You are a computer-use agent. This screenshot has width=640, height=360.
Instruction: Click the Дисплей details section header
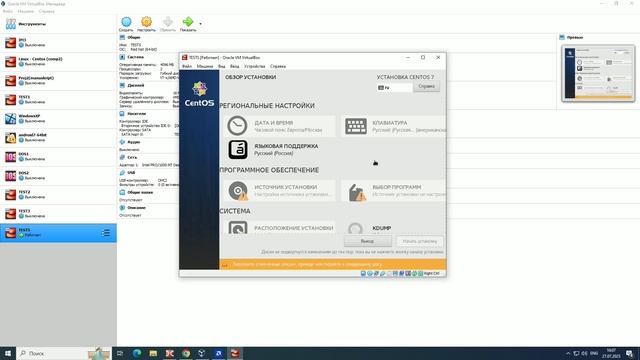(x=136, y=85)
